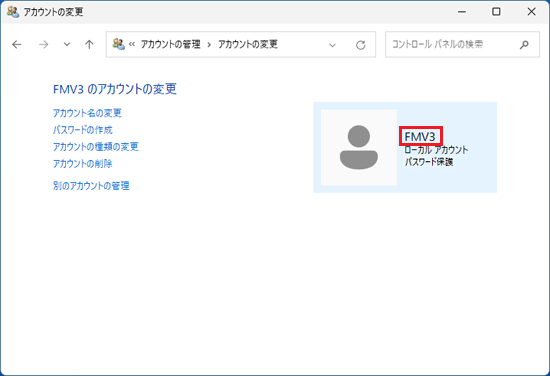Open recent locations chevron beside forward arrow
This screenshot has width=550, height=376.
tap(67, 45)
